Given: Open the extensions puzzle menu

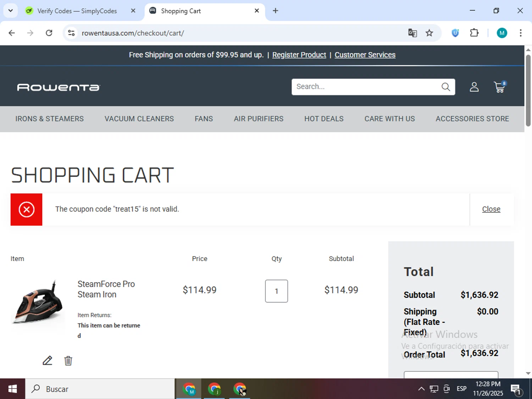Looking at the screenshot, I should [x=474, y=33].
